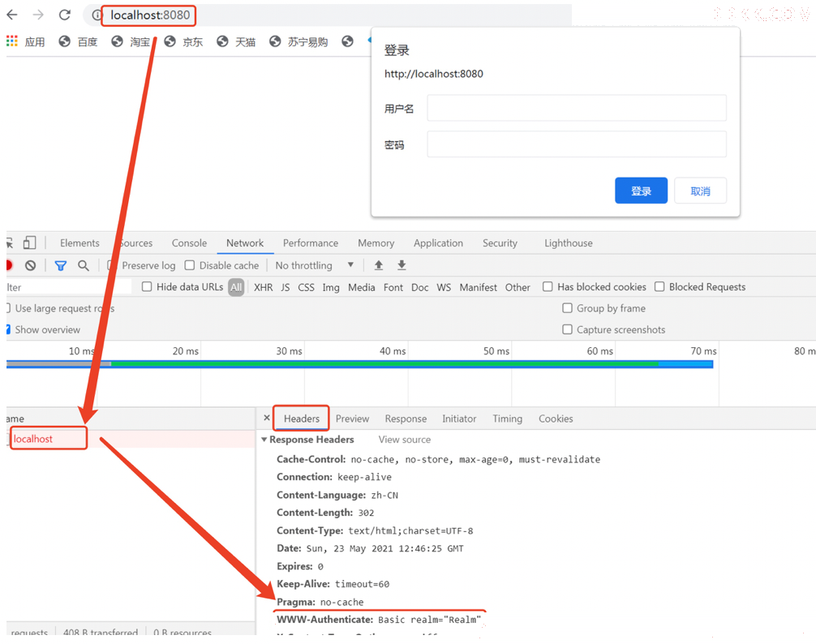Select the localhost request row
The height and width of the screenshot is (644, 816).
point(130,439)
